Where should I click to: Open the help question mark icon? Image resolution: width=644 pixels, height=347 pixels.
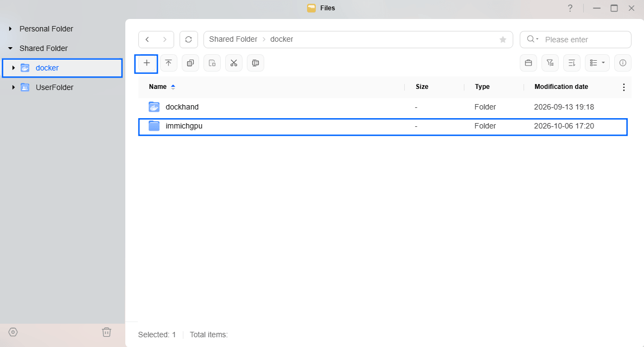click(x=570, y=8)
